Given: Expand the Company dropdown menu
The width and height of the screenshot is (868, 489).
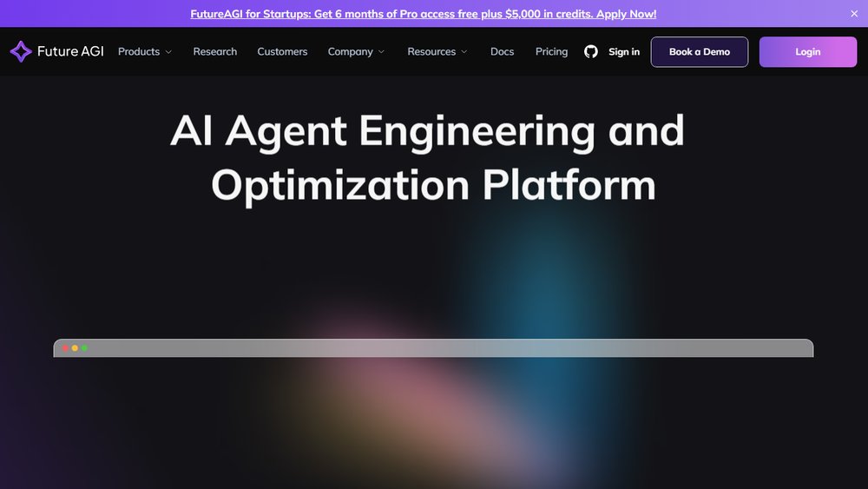Looking at the screenshot, I should point(356,51).
